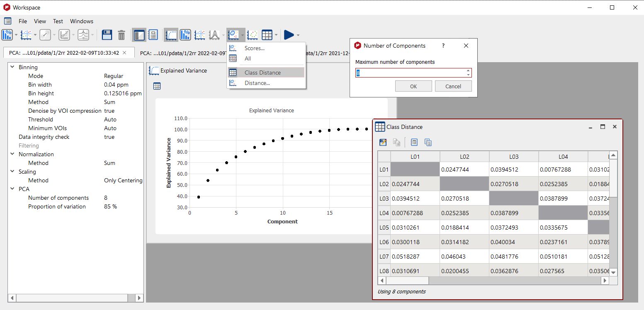Click the save-export icon in the Class Distance window
The image size is (644, 310).
(x=383, y=142)
